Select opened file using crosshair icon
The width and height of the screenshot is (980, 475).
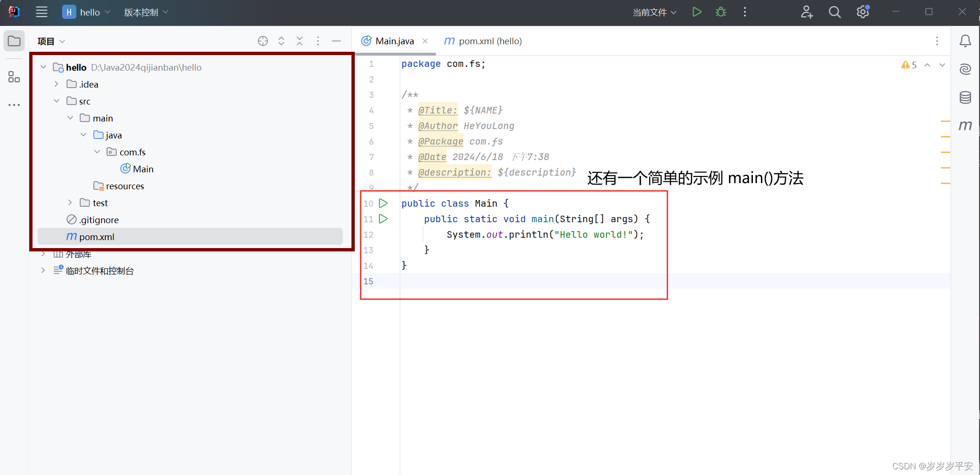pos(263,41)
